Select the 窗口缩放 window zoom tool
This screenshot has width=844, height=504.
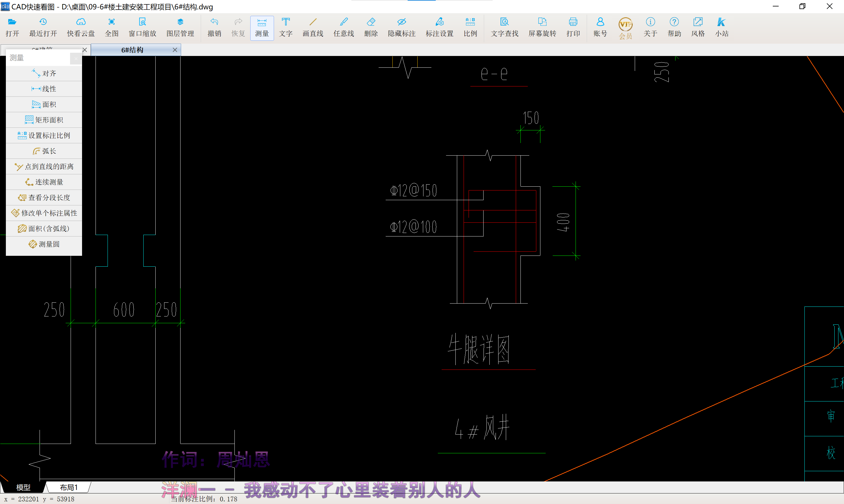point(143,28)
